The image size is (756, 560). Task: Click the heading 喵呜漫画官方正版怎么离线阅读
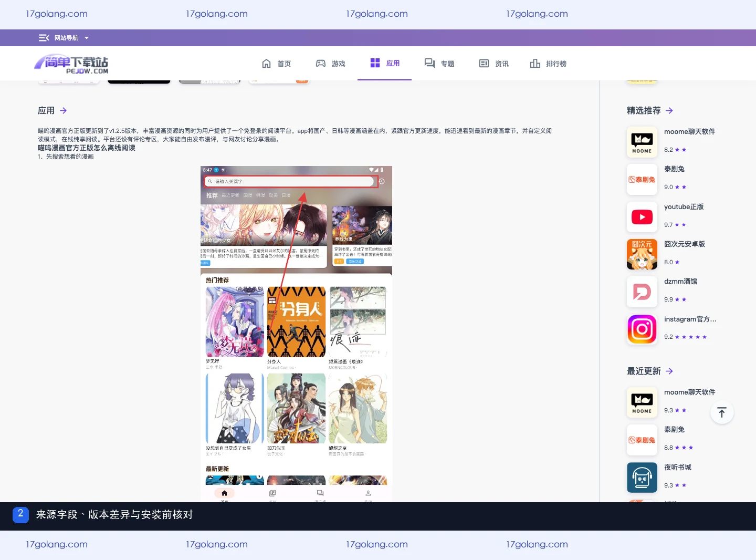[87, 148]
